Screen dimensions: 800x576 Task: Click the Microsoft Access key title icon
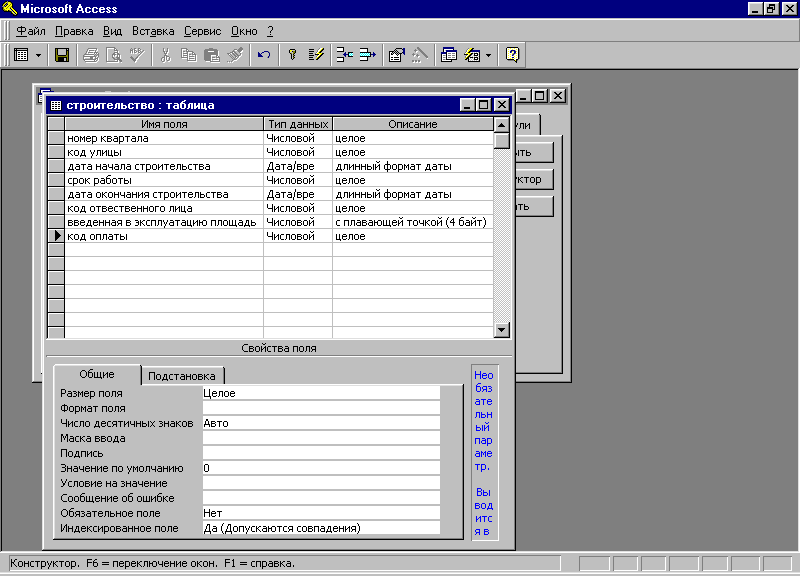(10, 9)
